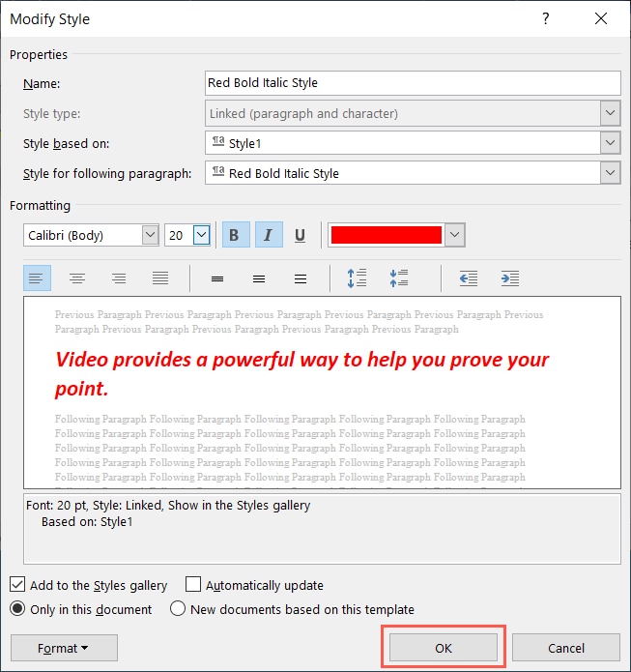
Task: Decrease paragraph spacing icon
Action: pyautogui.click(x=399, y=278)
